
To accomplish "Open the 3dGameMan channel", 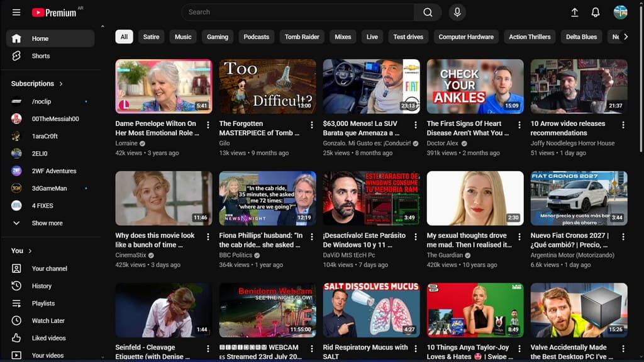I will 50,188.
